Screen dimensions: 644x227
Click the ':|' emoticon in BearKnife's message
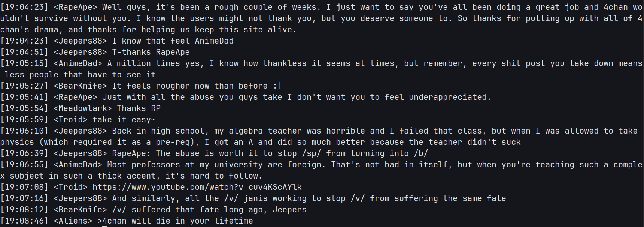tap(277, 86)
